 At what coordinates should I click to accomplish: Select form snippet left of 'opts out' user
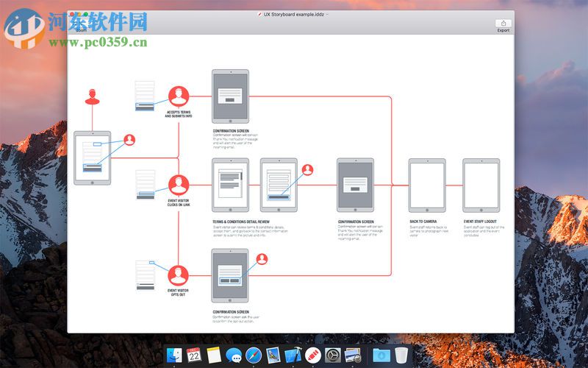[x=145, y=275]
